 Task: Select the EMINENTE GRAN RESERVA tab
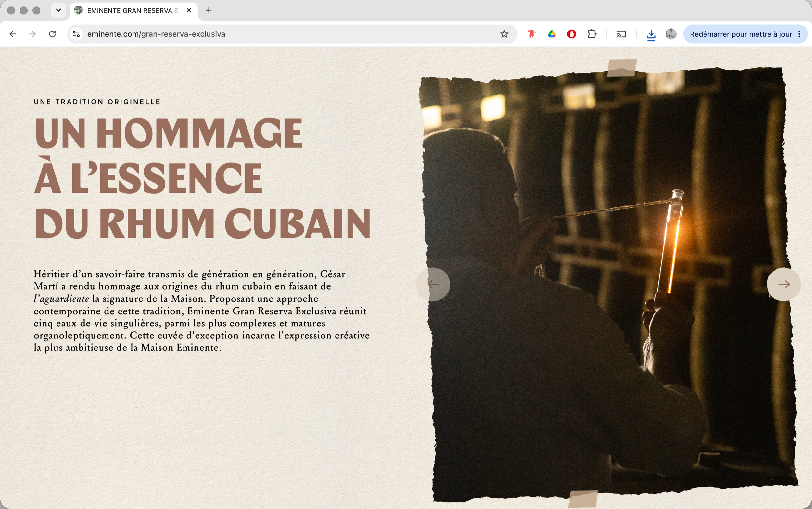click(133, 10)
